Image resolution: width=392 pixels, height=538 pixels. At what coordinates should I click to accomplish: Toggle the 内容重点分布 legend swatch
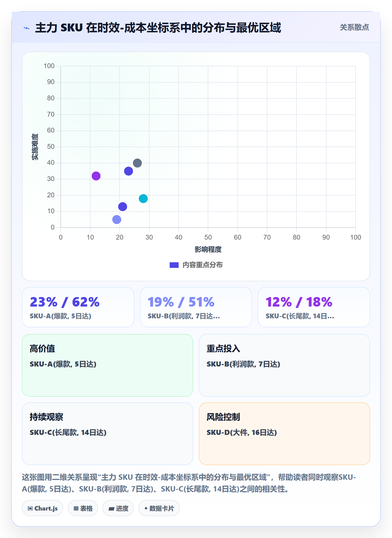[174, 265]
